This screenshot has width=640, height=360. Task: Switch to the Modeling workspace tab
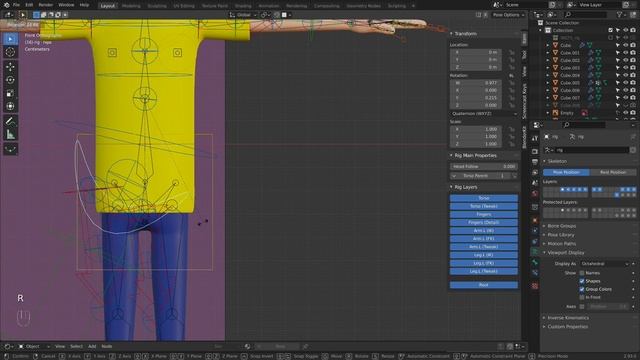click(131, 6)
